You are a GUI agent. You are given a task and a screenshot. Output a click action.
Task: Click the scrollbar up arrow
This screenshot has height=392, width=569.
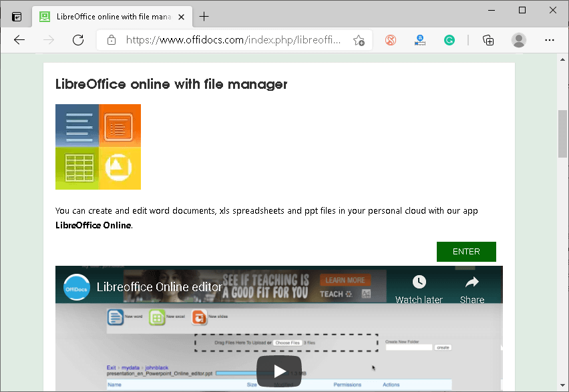[x=562, y=59]
